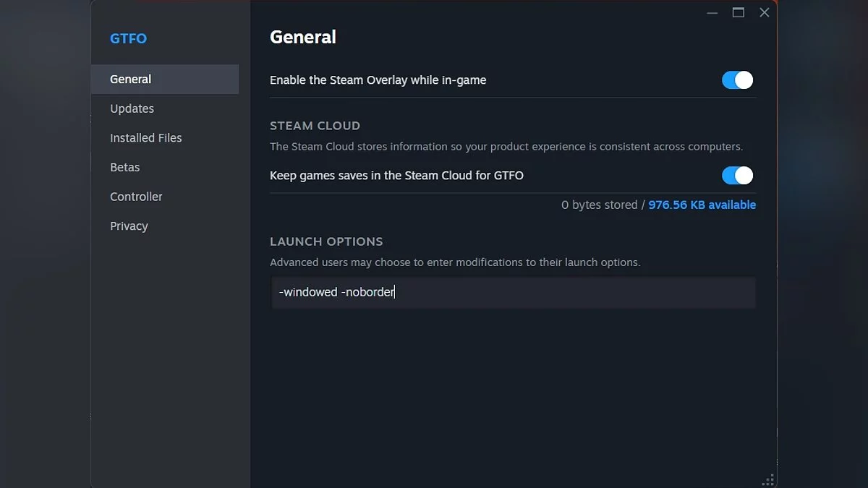Maximize the GTFO properties window
The height and width of the screenshot is (488, 868).
click(738, 13)
